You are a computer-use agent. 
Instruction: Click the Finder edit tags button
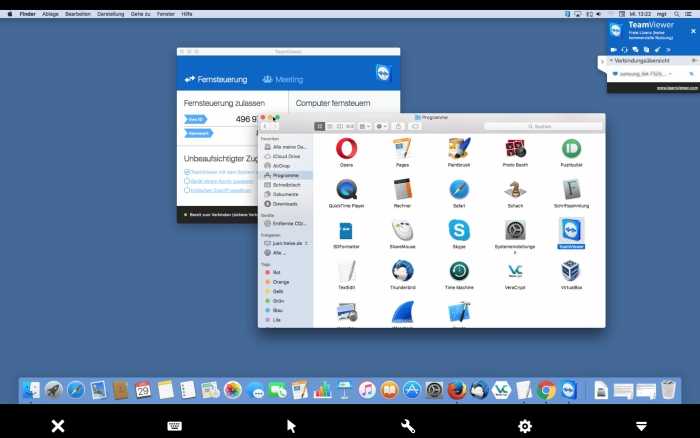(x=415, y=126)
